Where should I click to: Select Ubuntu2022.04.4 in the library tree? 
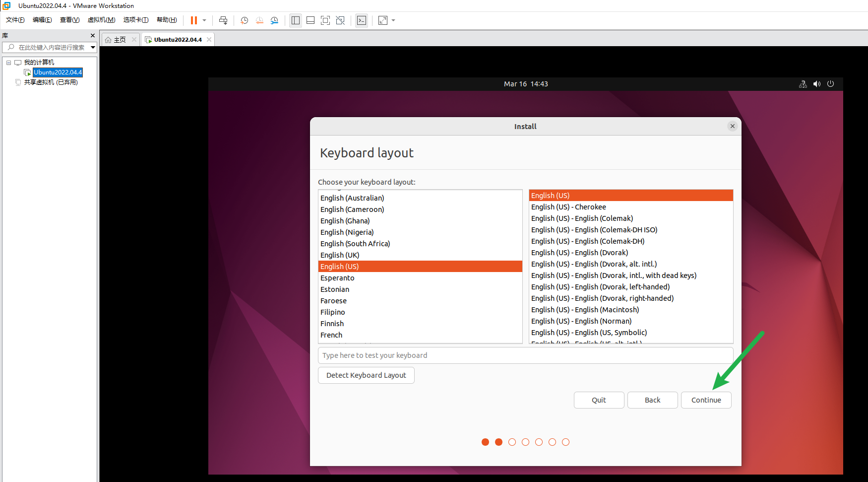(58, 72)
